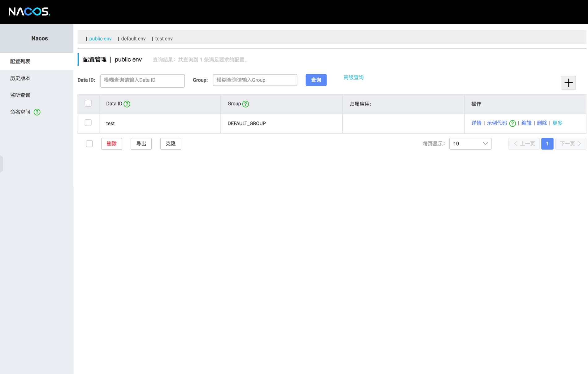Toggle the select-all checkbox in table header
Viewport: 588px width, 374px height.
[x=88, y=103]
